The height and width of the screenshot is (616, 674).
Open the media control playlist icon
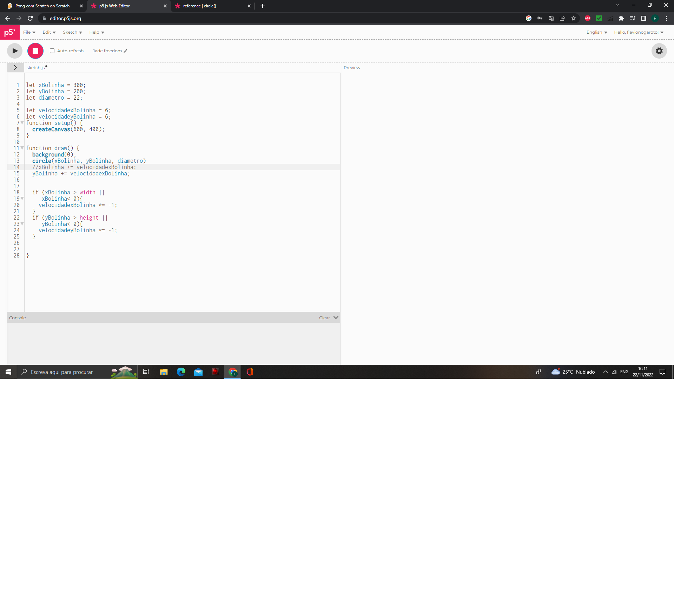633,18
